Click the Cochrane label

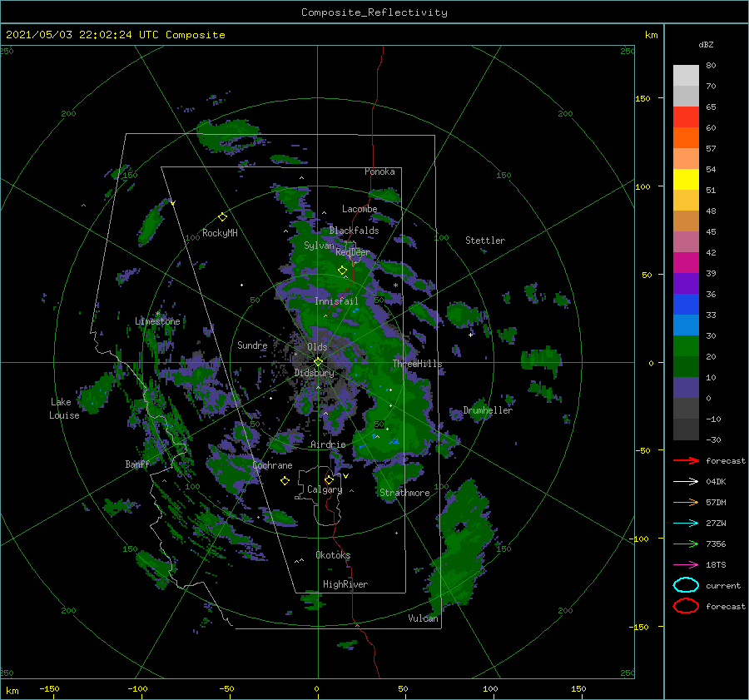(272, 465)
